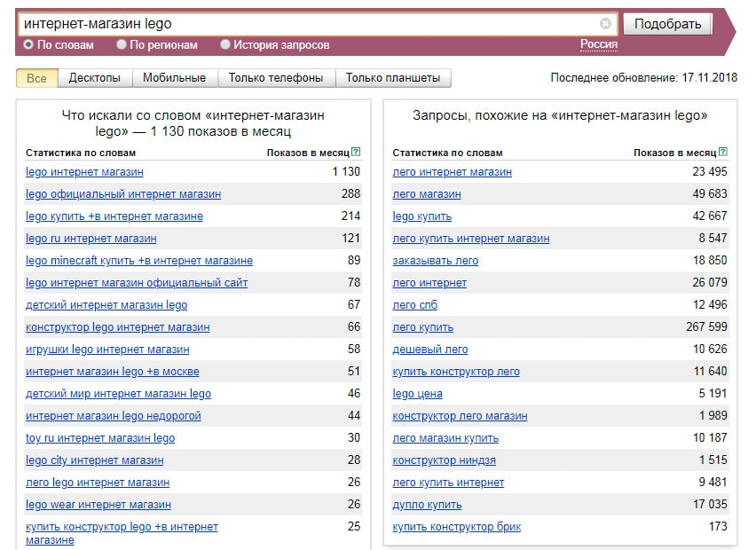Open 'lego официальный интернет магазин' link

point(123,194)
